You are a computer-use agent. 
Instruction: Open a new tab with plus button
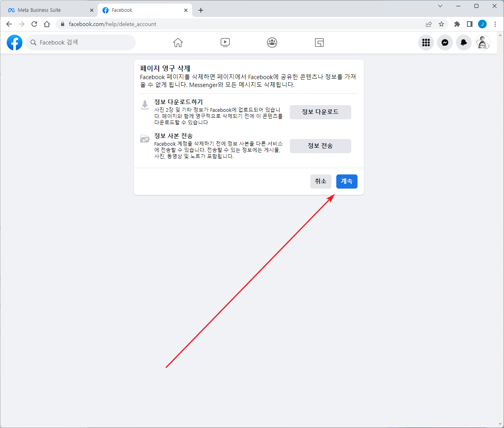point(201,10)
